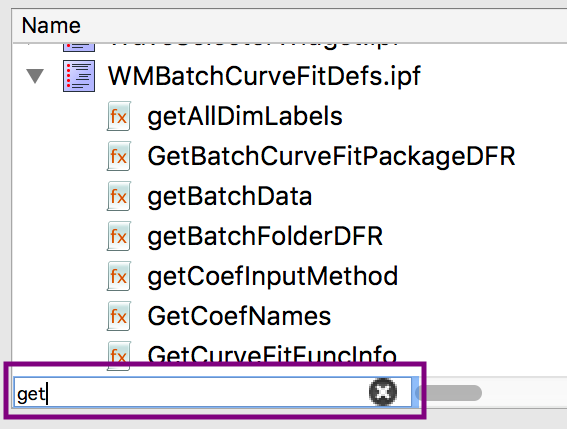Select the GetBatchCurveFitPackageDFR function
Screen dimensions: 567x429
pos(331,157)
